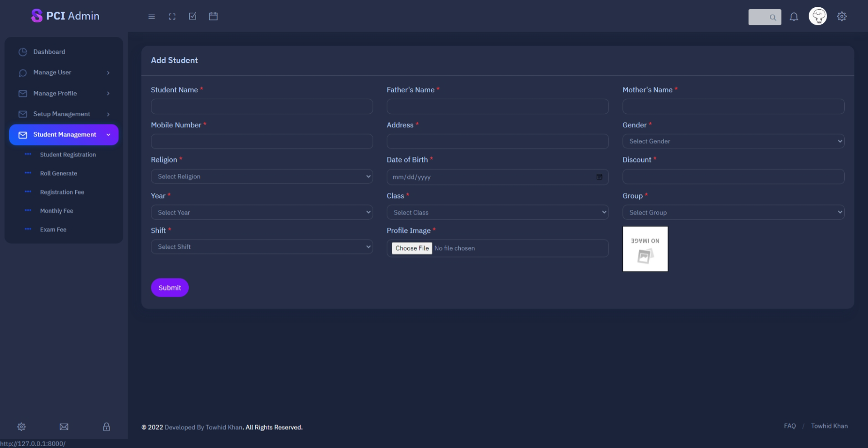Open the envelope icon in the sidebar footer
The image size is (868, 448).
[x=64, y=426]
